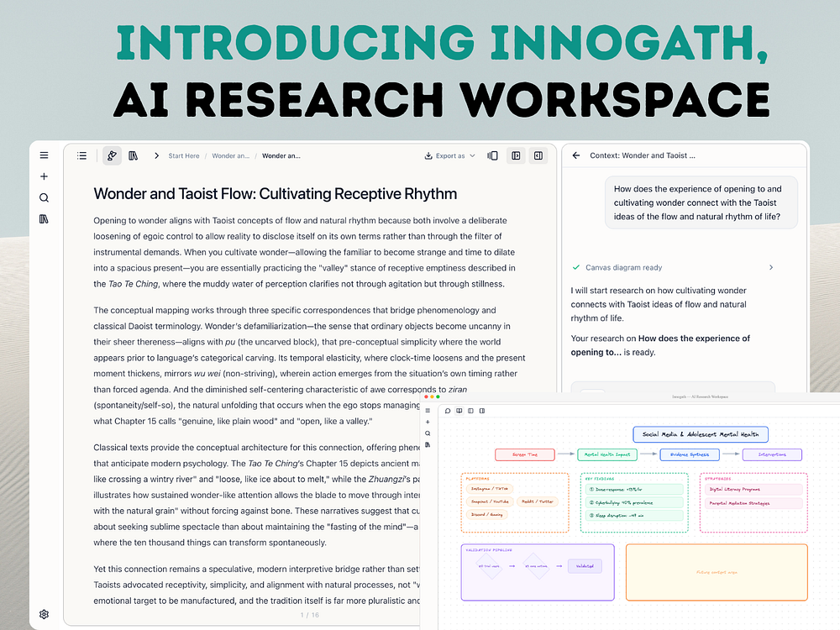Viewport: 840px width, 630px height.
Task: Click the Validation Pipeline group label
Action: pos(489,550)
